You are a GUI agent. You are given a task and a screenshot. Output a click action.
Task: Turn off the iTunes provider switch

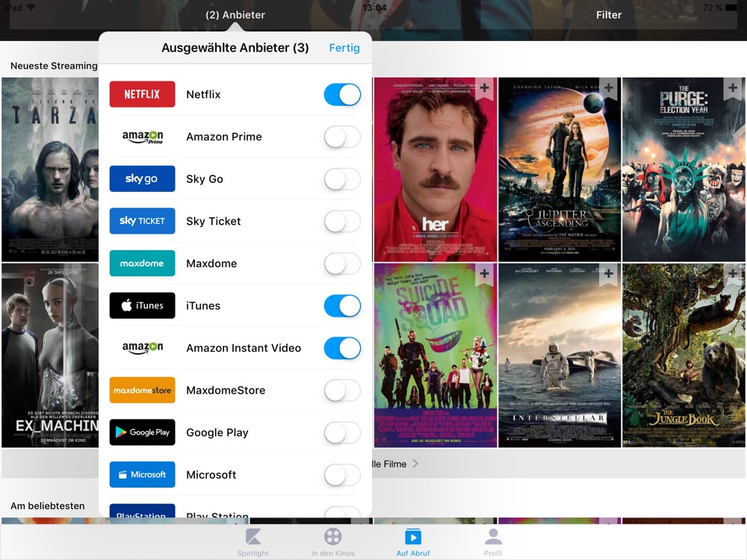(x=342, y=306)
